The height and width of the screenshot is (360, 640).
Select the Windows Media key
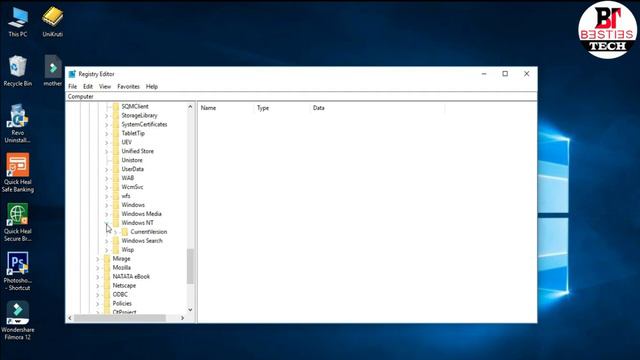click(141, 214)
